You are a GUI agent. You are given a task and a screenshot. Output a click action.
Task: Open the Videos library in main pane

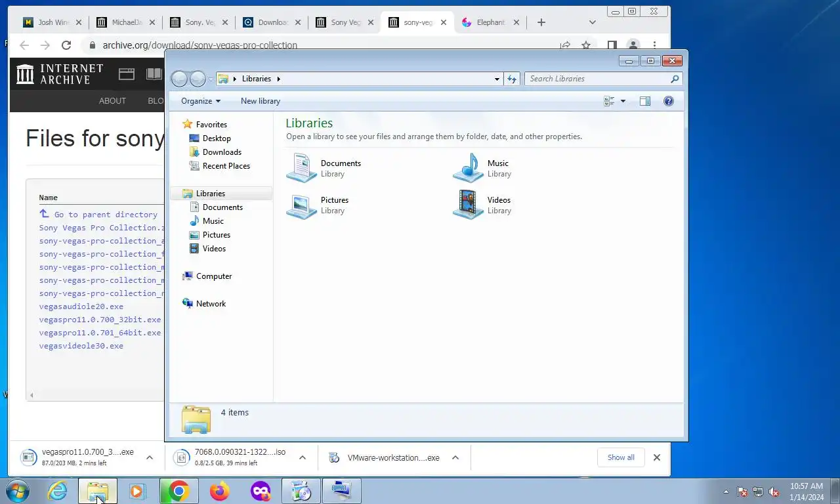482,205
